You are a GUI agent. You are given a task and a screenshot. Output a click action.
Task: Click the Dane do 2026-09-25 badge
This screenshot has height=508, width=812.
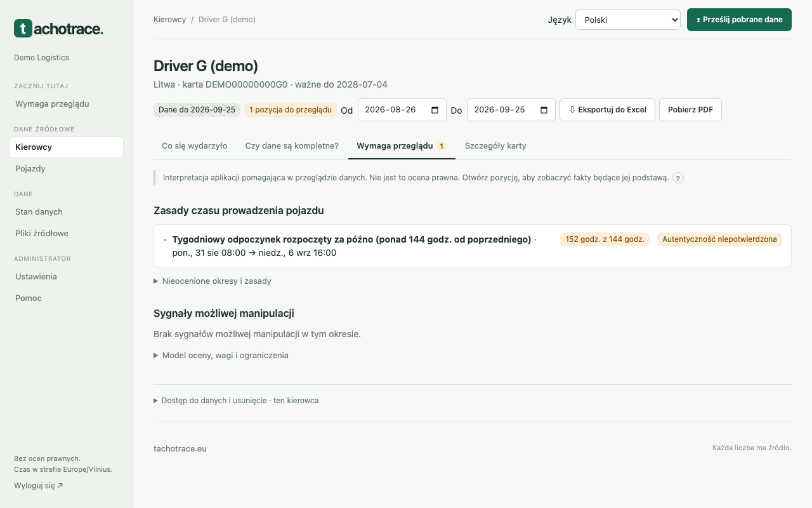pos(197,110)
